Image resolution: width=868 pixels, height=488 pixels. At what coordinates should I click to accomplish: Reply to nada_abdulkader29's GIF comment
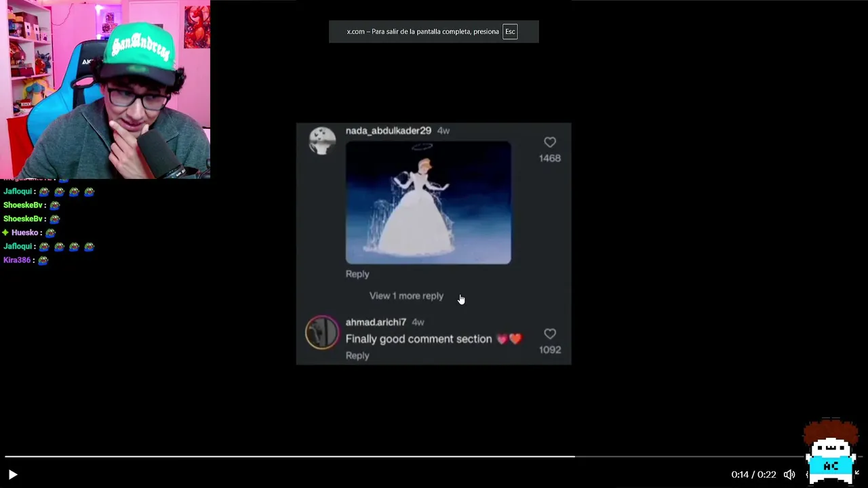pos(357,274)
